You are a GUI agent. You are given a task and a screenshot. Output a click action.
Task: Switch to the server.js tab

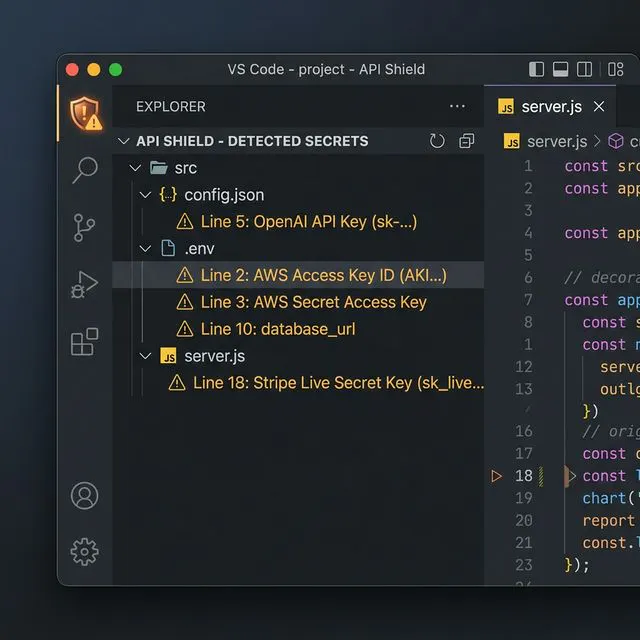(x=550, y=107)
